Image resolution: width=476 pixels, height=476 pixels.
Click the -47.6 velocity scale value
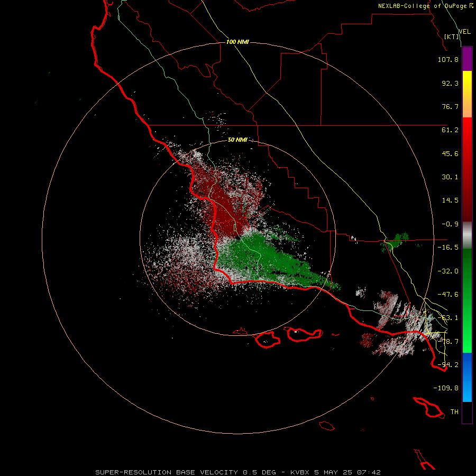coord(448,295)
